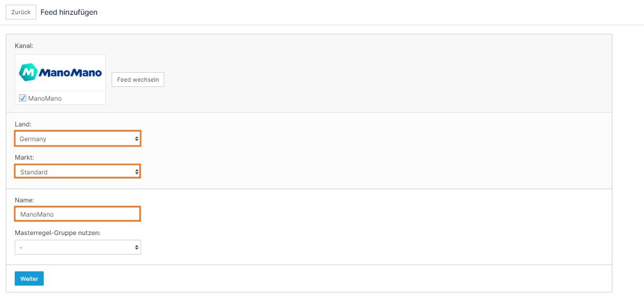Focus the Name field containing ManoMano

pyautogui.click(x=78, y=214)
